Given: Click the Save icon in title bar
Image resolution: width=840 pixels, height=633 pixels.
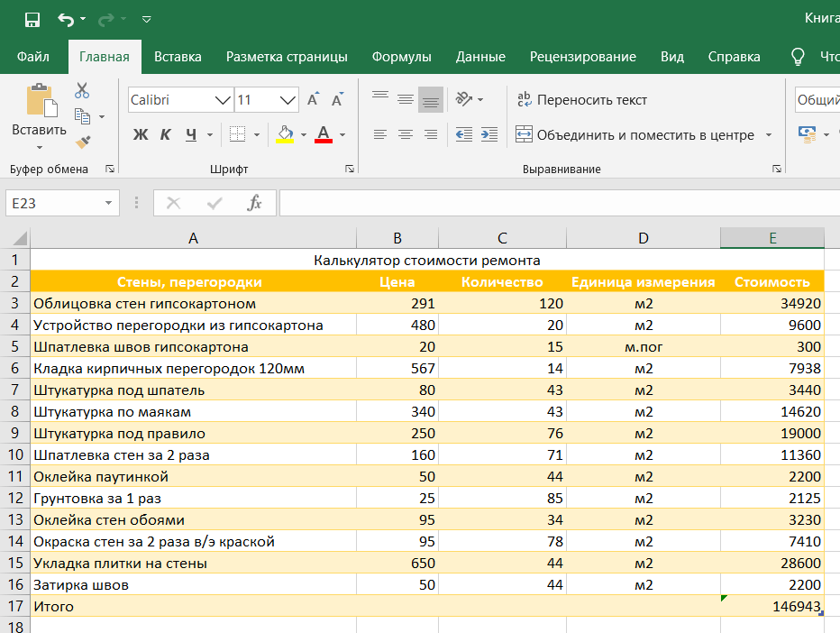Looking at the screenshot, I should (32, 19).
